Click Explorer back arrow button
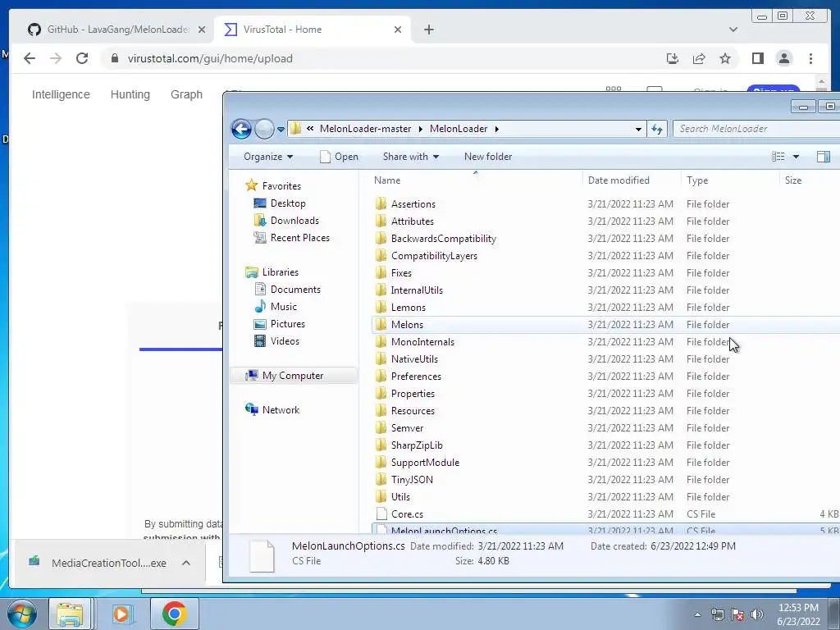Screen dimensions: 840x630 [x=242, y=129]
